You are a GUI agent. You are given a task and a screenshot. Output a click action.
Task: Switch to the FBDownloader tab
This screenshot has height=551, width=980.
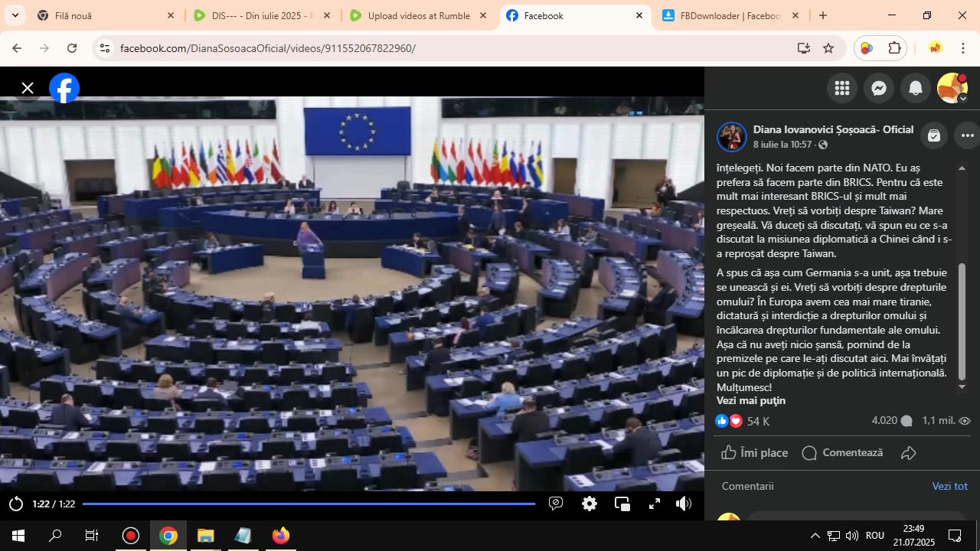(731, 15)
